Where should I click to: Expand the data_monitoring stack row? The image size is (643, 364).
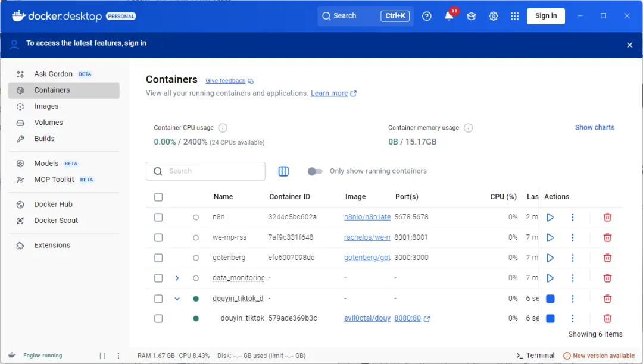[x=177, y=278]
